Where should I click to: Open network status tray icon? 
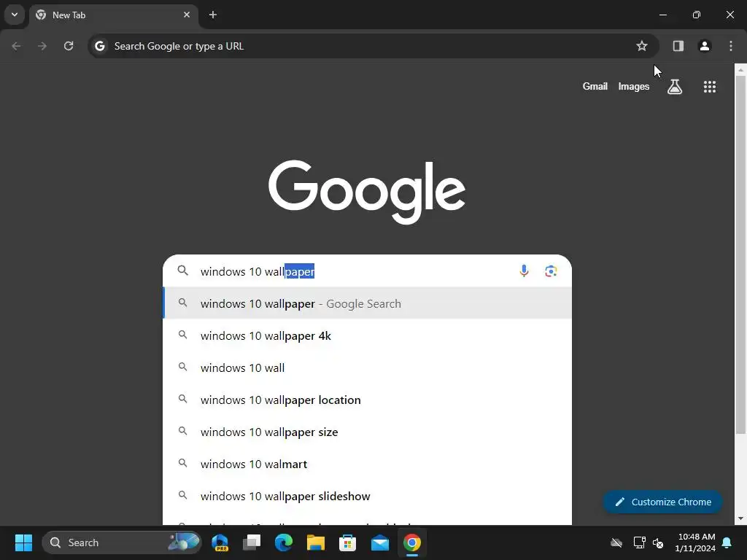point(639,542)
